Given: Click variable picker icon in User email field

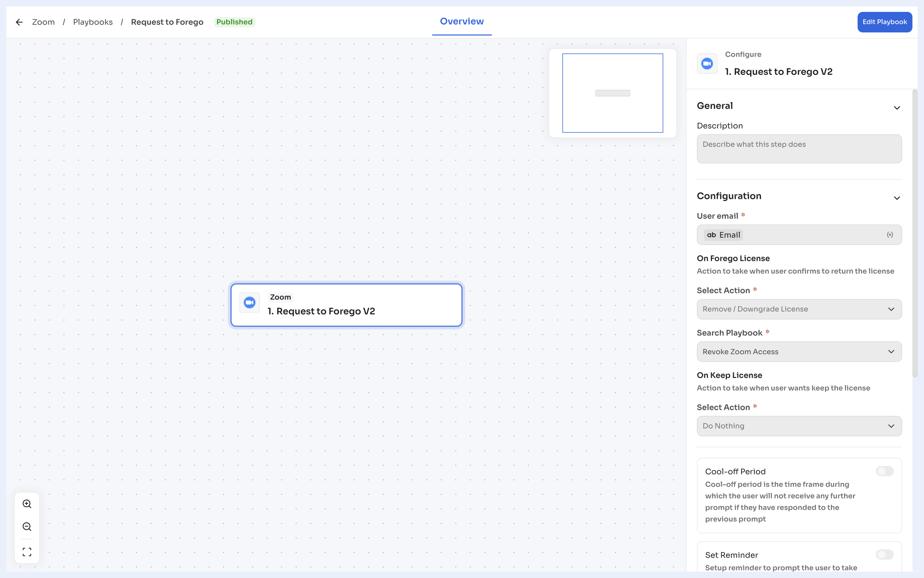Looking at the screenshot, I should (890, 235).
